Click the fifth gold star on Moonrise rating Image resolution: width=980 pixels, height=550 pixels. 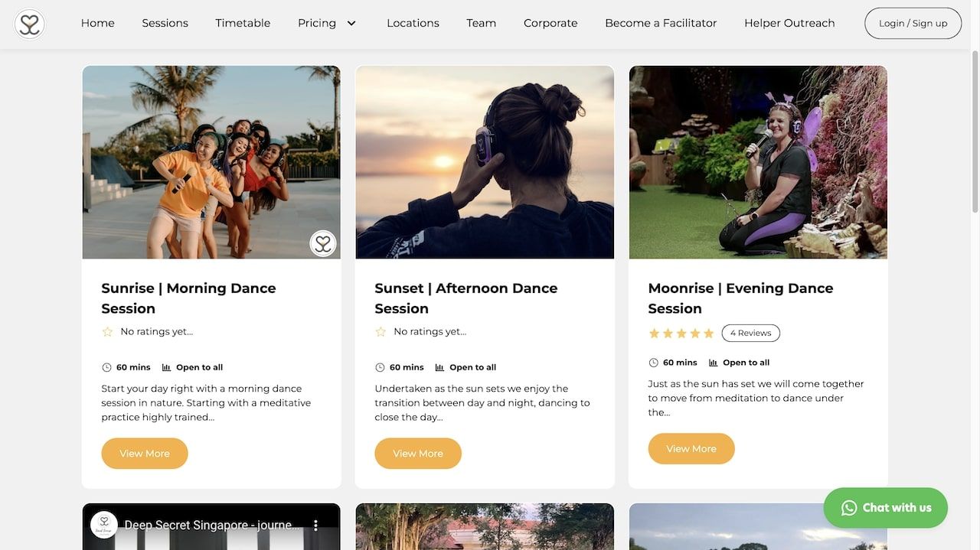(x=709, y=334)
